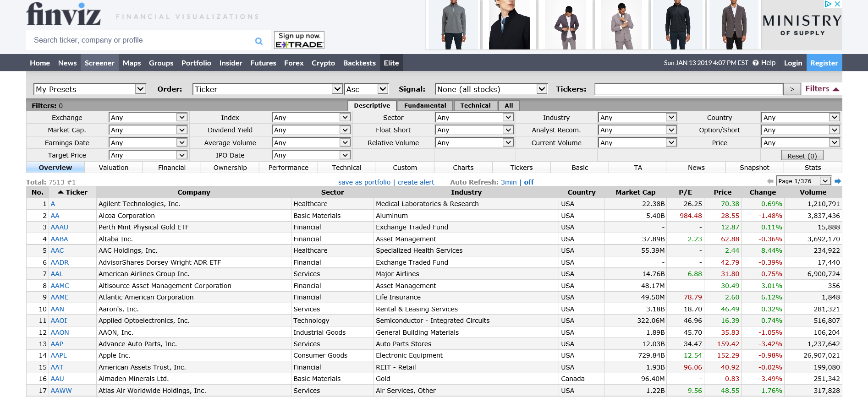Switch to All filters tab
The height and width of the screenshot is (397, 868).
pyautogui.click(x=509, y=105)
